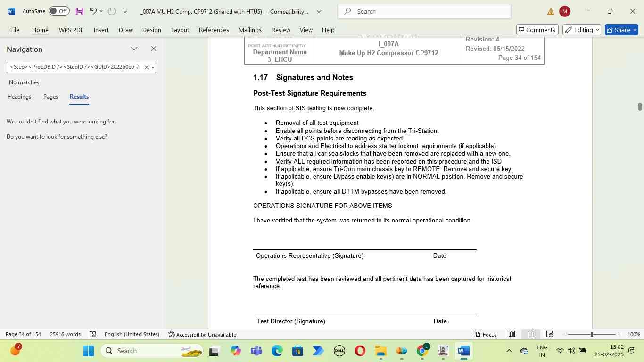
Task: Open the WPS PDF tab
Action: pos(71,30)
